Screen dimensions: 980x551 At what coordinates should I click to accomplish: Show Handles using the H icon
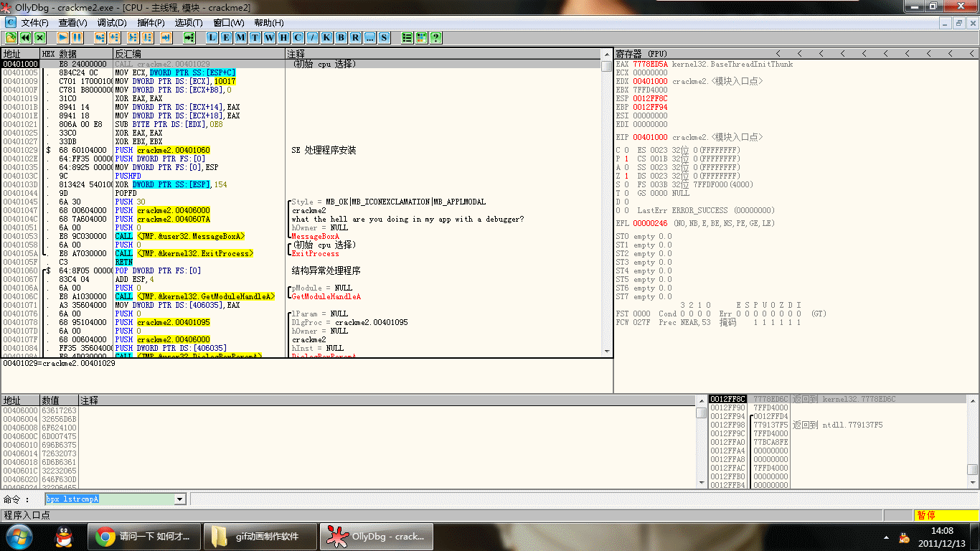[284, 37]
